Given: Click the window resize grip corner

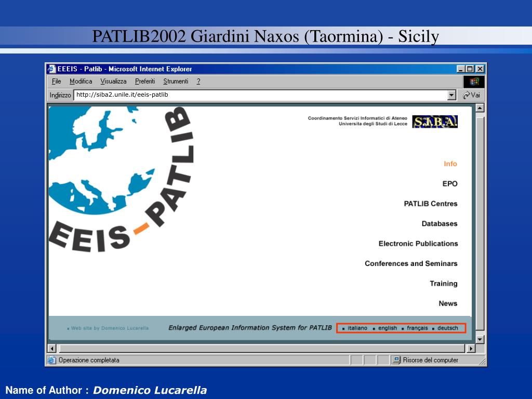Looking at the screenshot, I should (482, 362).
